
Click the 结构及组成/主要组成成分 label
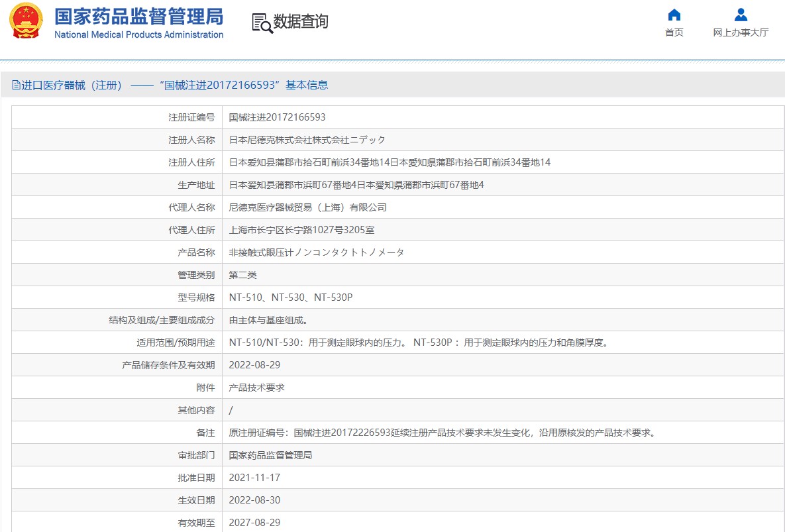162,320
